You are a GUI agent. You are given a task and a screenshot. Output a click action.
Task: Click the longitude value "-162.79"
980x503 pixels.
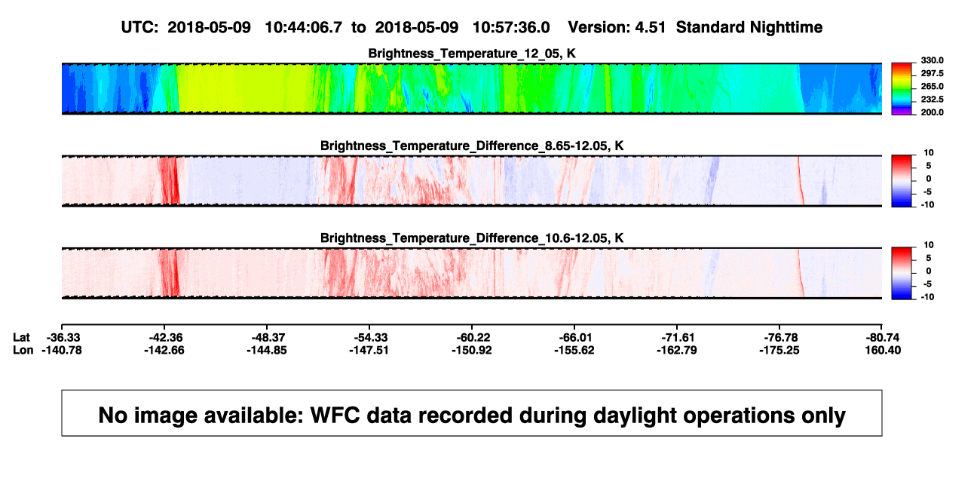coord(678,350)
